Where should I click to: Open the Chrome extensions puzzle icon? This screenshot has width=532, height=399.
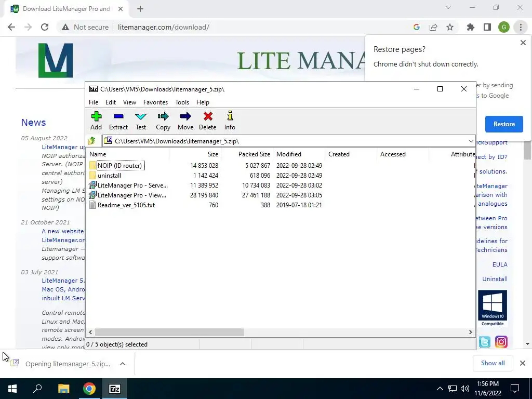point(471,27)
